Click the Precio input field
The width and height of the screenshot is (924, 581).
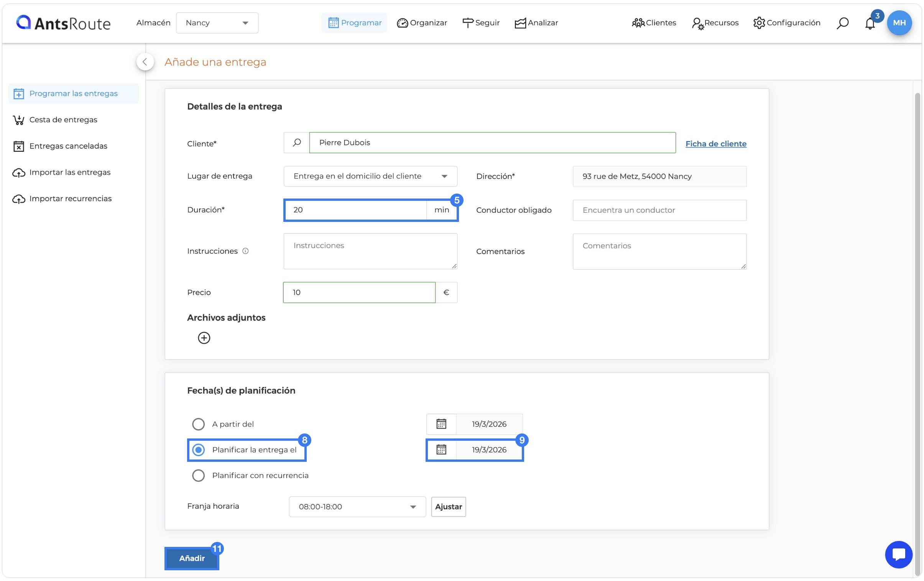(359, 292)
